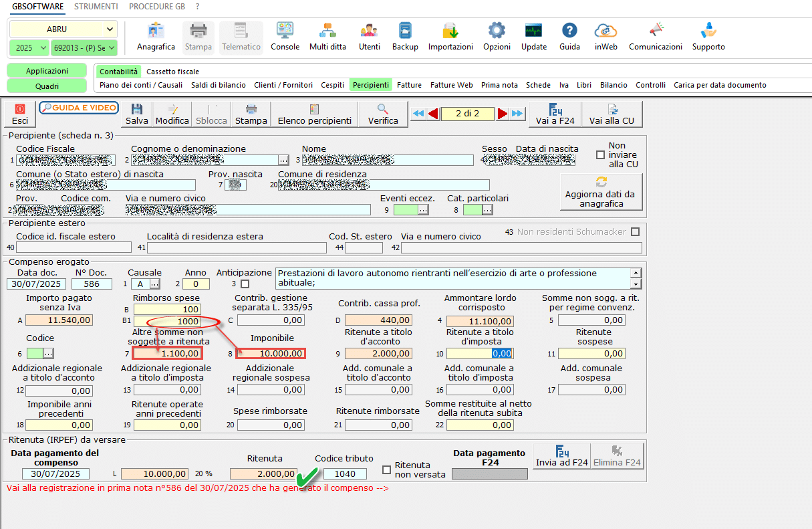Open Importazioni from the toolbar

coord(450,37)
